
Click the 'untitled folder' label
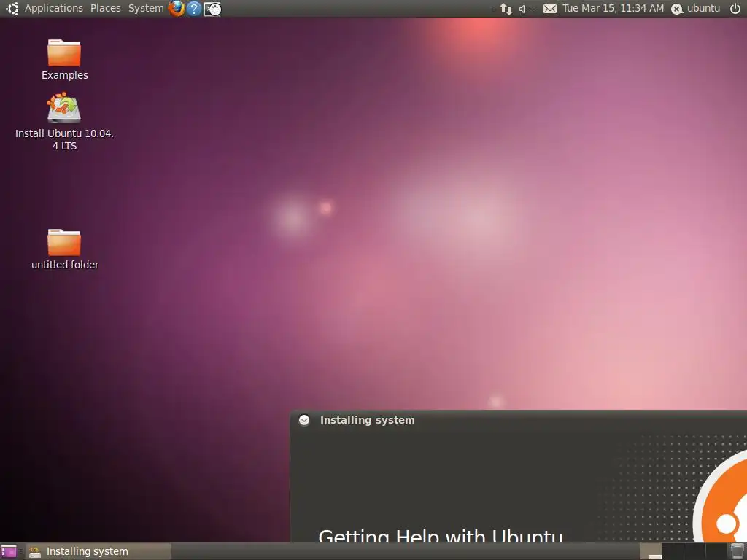65,265
